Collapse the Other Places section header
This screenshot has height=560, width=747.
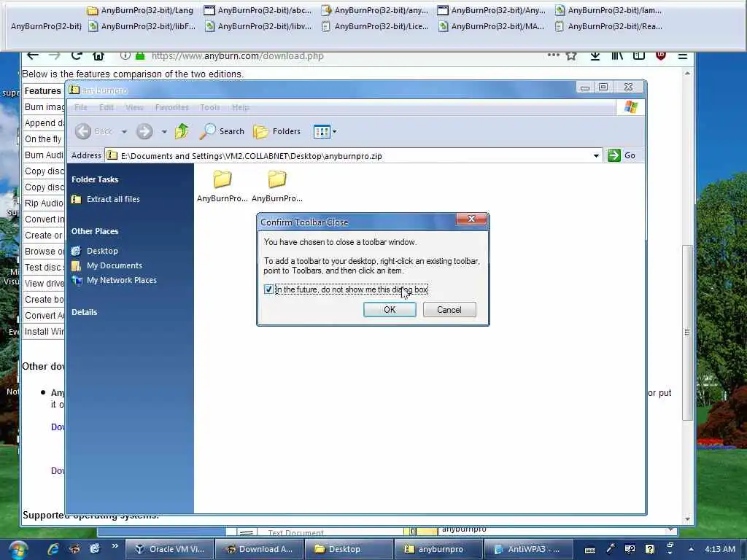[x=95, y=231]
